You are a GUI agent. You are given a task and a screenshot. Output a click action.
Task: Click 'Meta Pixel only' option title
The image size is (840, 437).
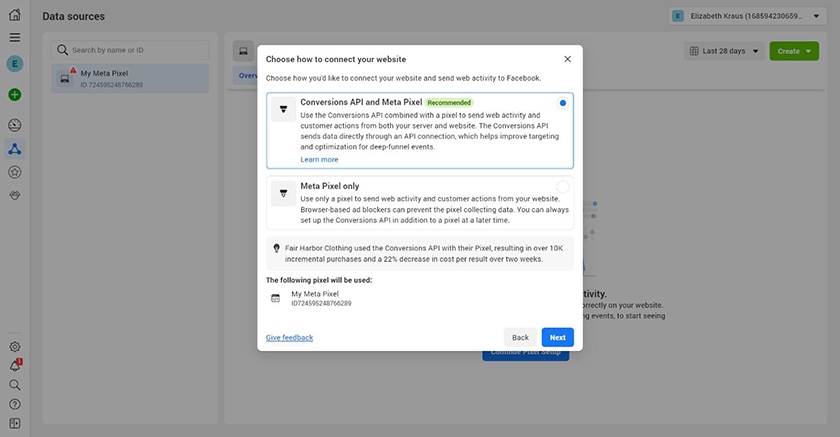pos(329,186)
